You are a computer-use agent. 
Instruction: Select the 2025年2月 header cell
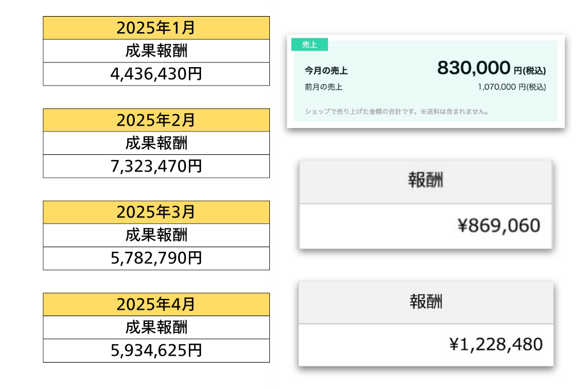click(156, 120)
